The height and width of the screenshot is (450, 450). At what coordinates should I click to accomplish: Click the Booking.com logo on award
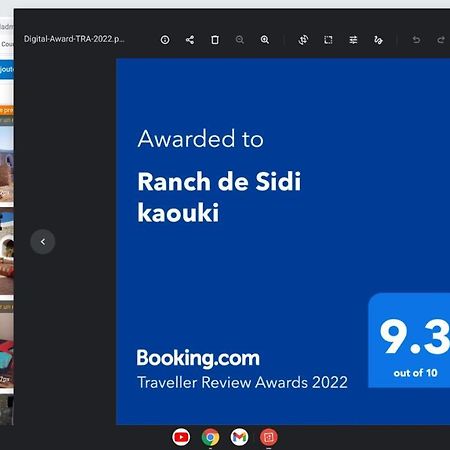tap(198, 359)
